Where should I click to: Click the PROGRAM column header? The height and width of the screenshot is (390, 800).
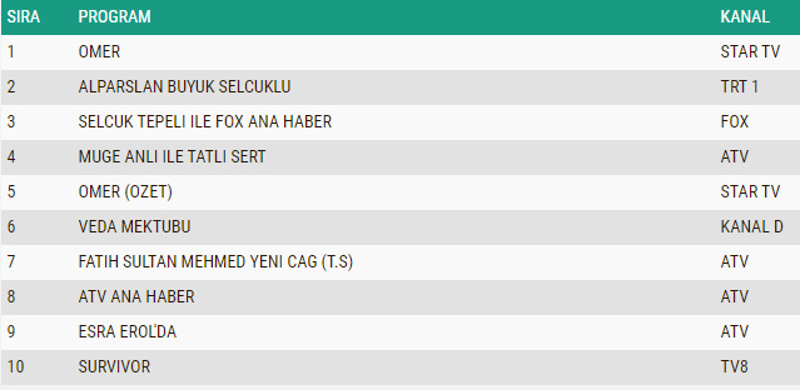point(114,17)
